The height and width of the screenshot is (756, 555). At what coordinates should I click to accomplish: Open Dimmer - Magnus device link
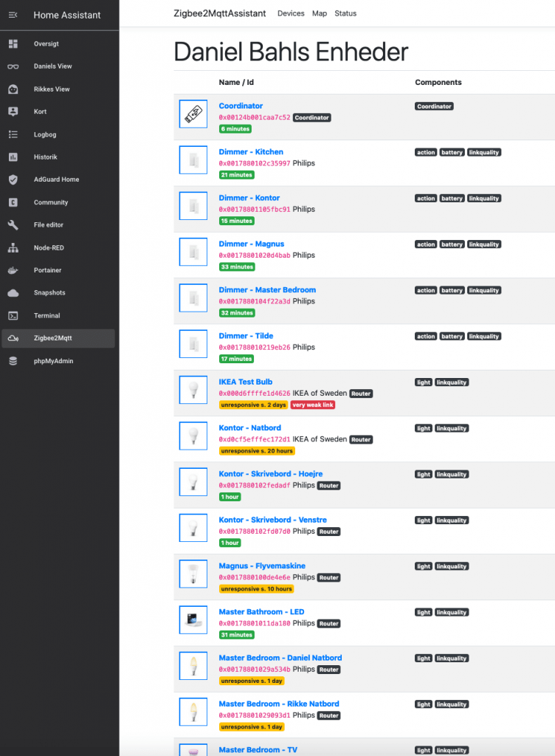pos(252,244)
